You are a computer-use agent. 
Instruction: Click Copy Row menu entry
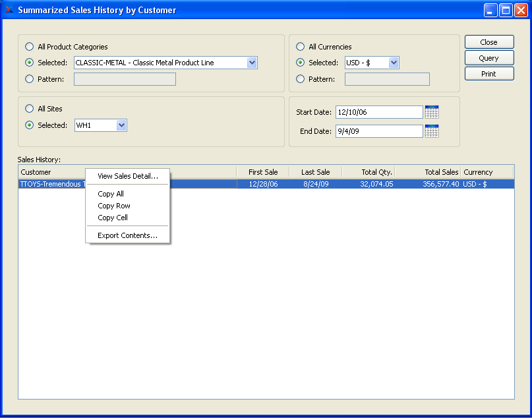pos(114,206)
